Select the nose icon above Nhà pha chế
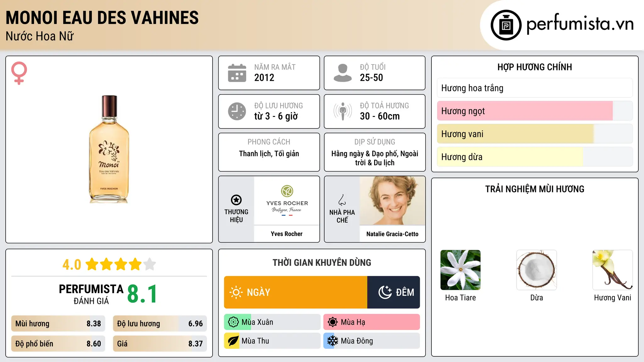This screenshot has height=362, width=644. [x=342, y=200]
